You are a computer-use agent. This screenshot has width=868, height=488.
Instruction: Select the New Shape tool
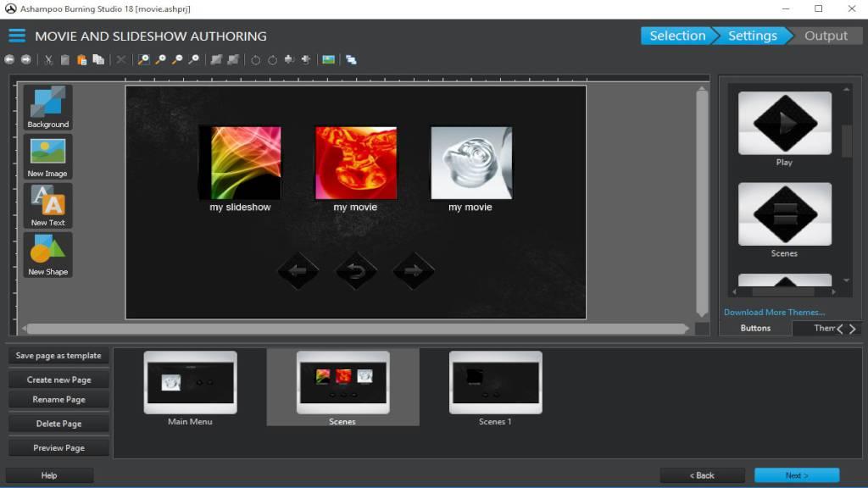click(47, 253)
